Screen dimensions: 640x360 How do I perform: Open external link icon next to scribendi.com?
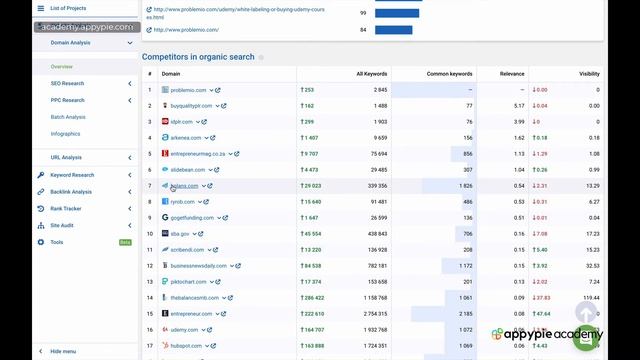coord(216,250)
